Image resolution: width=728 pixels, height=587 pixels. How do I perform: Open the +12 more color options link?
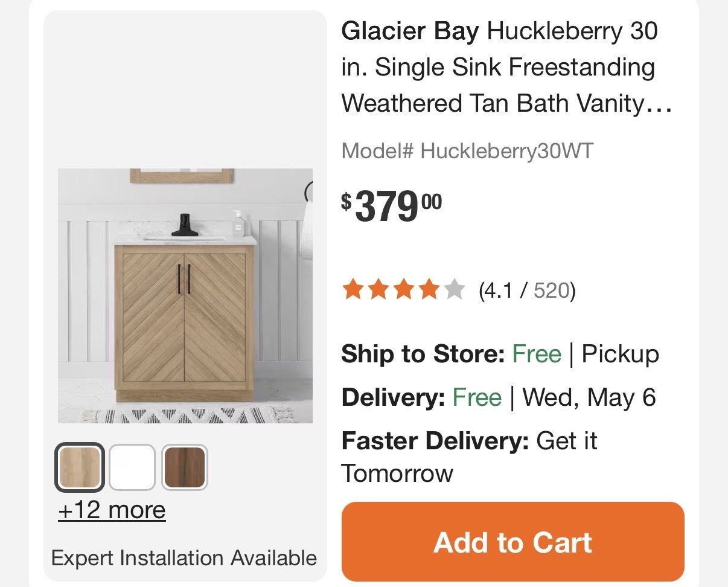click(x=112, y=510)
